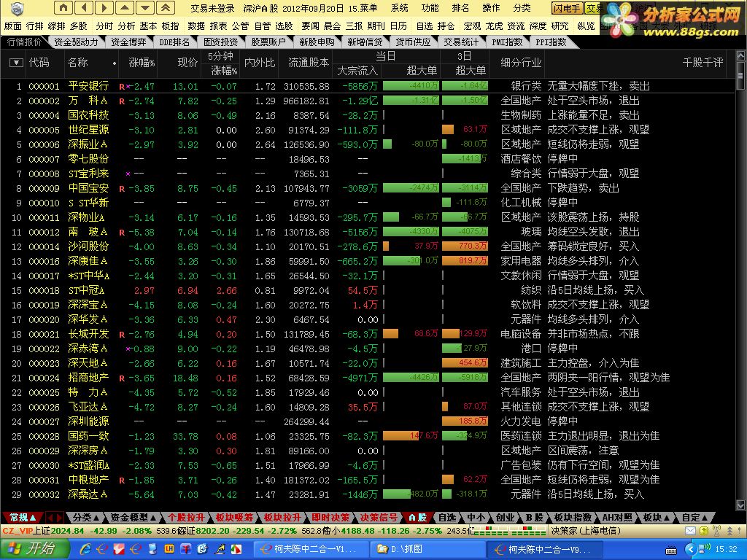The image size is (747, 560).
Task: Click the scrollbar thumb of the stock table
Action: tap(740, 76)
